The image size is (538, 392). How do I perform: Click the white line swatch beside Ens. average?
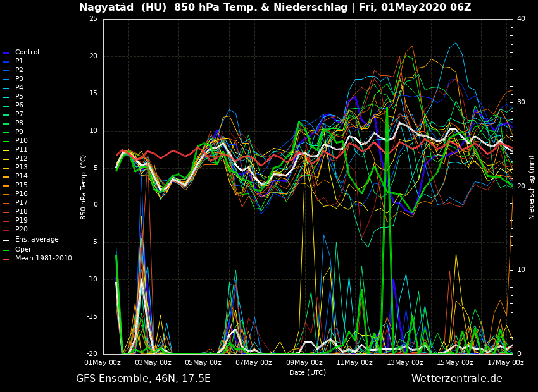[6, 240]
